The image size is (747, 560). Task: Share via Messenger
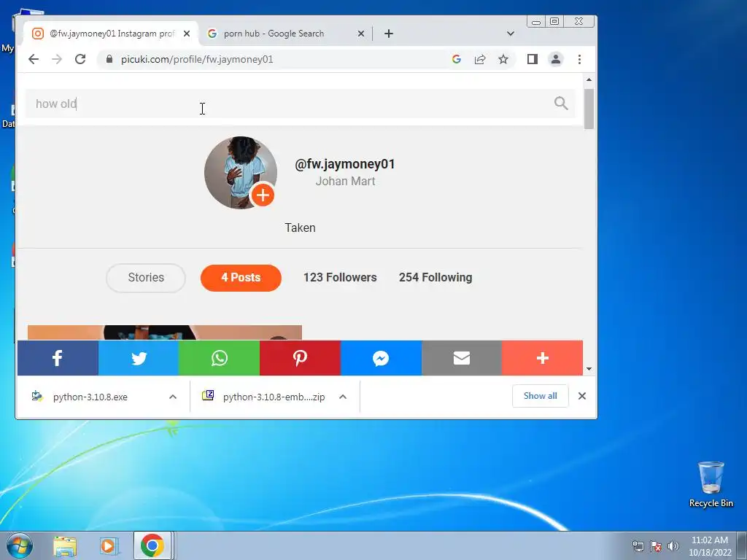[381, 357]
